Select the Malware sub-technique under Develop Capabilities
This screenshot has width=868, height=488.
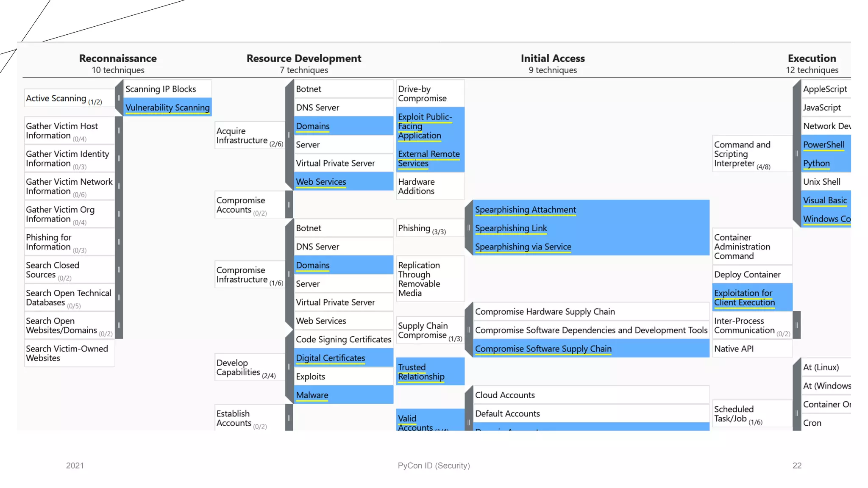(x=312, y=395)
